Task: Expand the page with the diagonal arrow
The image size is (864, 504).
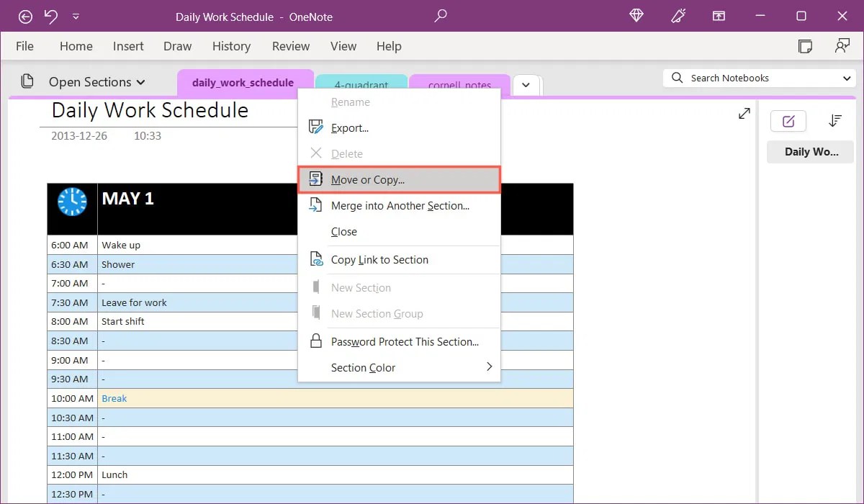Action: coord(744,113)
